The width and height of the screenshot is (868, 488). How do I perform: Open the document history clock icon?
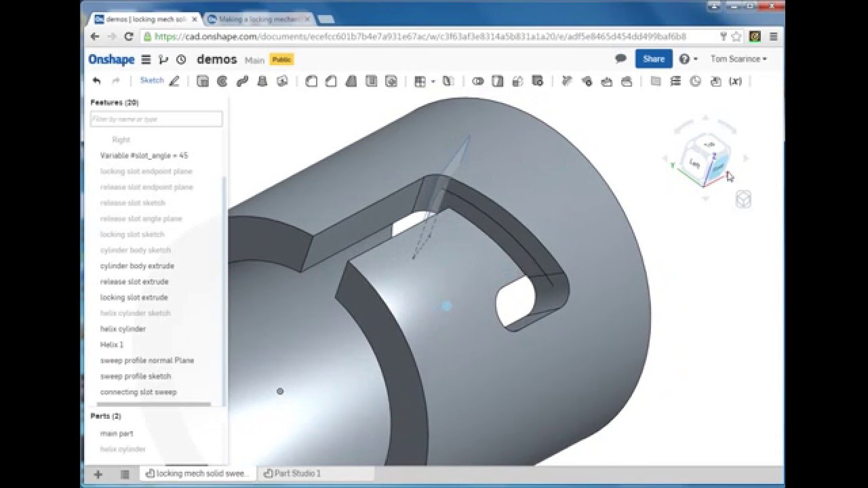pyautogui.click(x=181, y=60)
